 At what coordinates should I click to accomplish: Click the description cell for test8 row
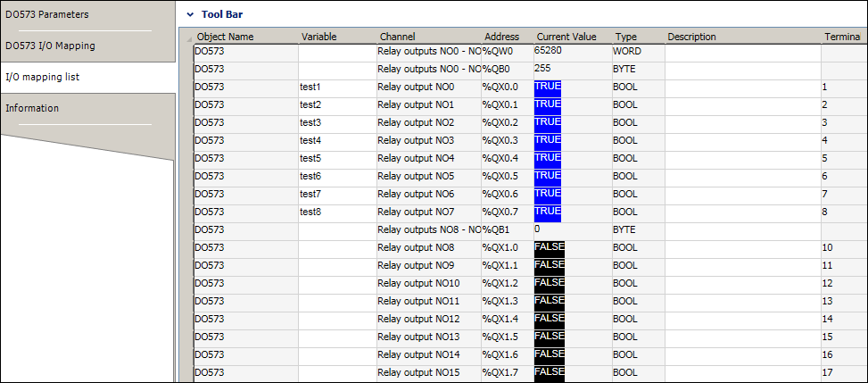741,212
